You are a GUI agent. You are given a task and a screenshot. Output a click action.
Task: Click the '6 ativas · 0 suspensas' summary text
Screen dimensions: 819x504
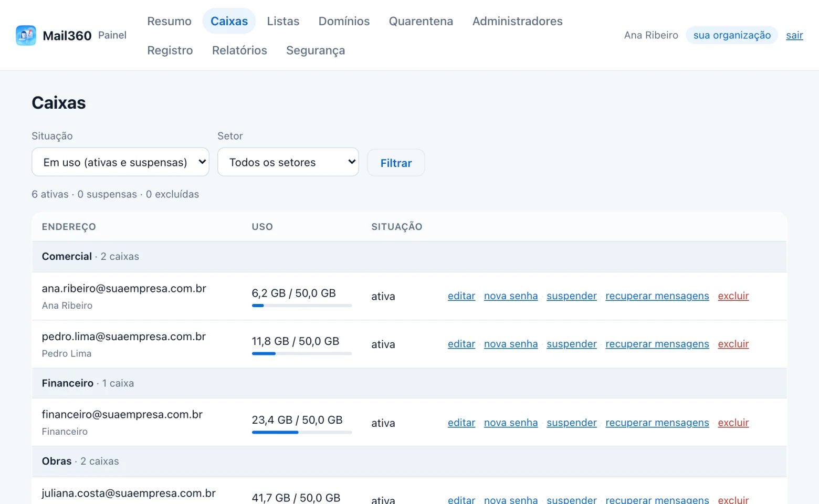tap(84, 194)
